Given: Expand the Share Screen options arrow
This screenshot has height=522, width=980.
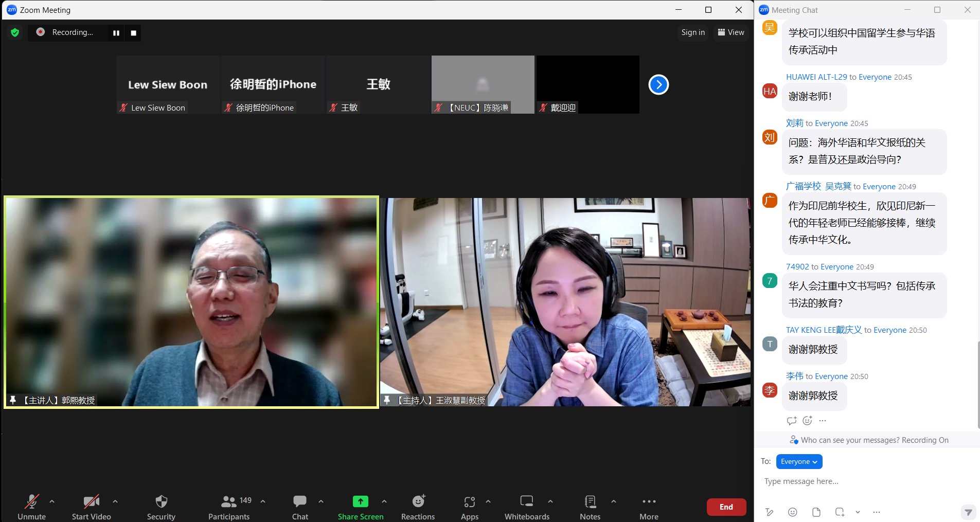Looking at the screenshot, I should click(x=384, y=501).
